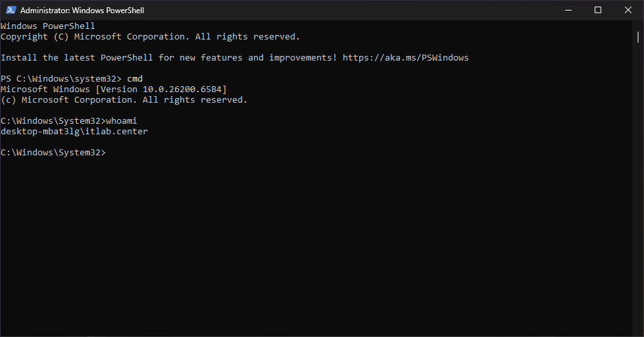Click the PowerShell icon in the title bar
Viewport: 644px width, 337px height.
(11, 11)
